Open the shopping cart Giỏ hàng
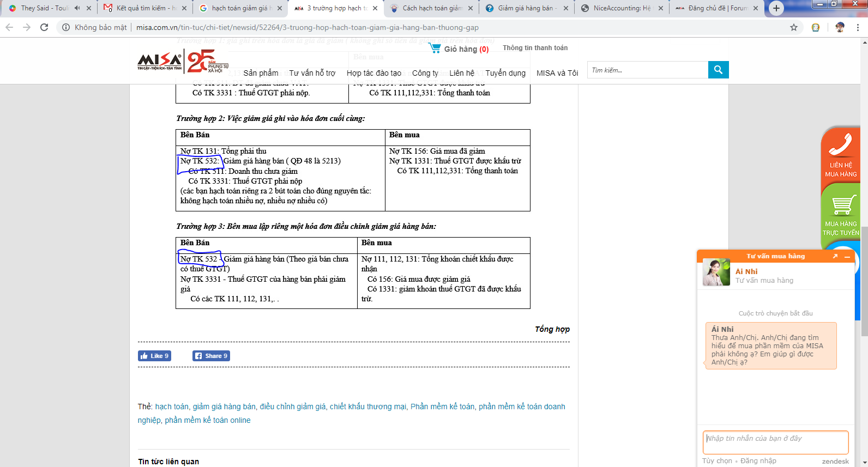868x467 pixels. tap(459, 48)
